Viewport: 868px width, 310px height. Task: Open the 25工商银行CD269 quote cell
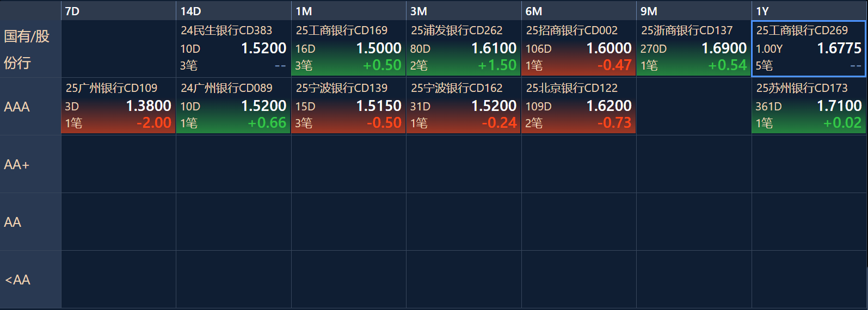[809, 48]
